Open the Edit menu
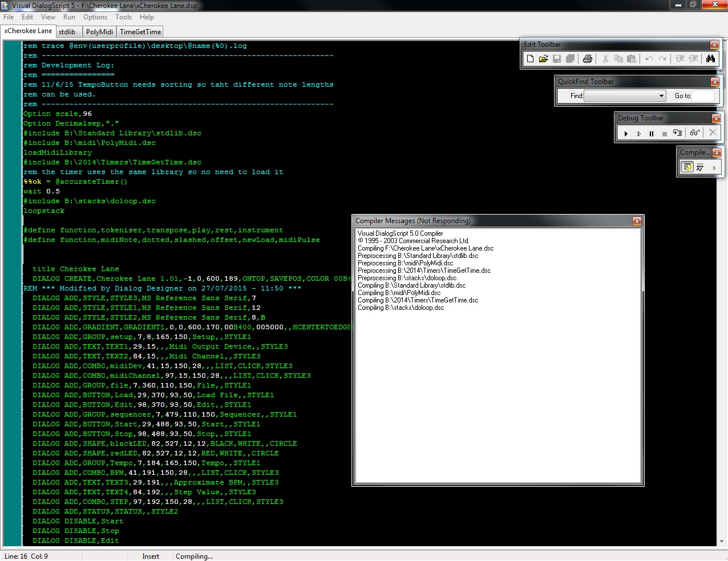 pos(27,17)
